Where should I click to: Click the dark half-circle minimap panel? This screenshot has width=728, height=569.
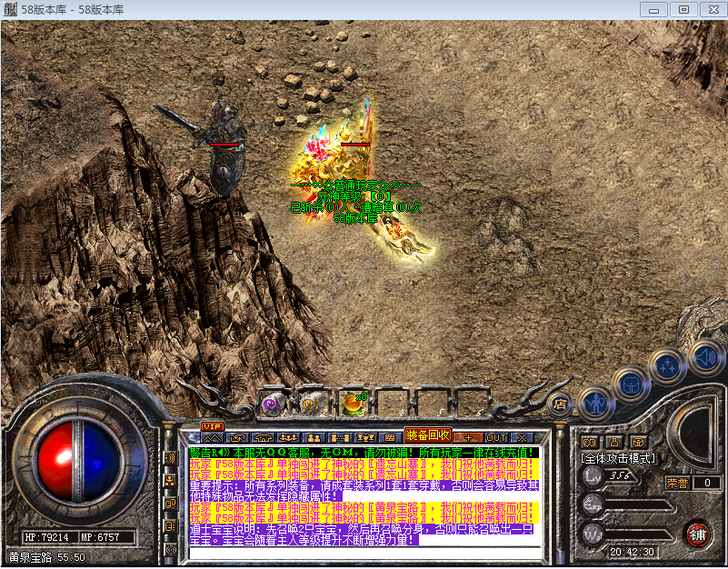point(693,433)
